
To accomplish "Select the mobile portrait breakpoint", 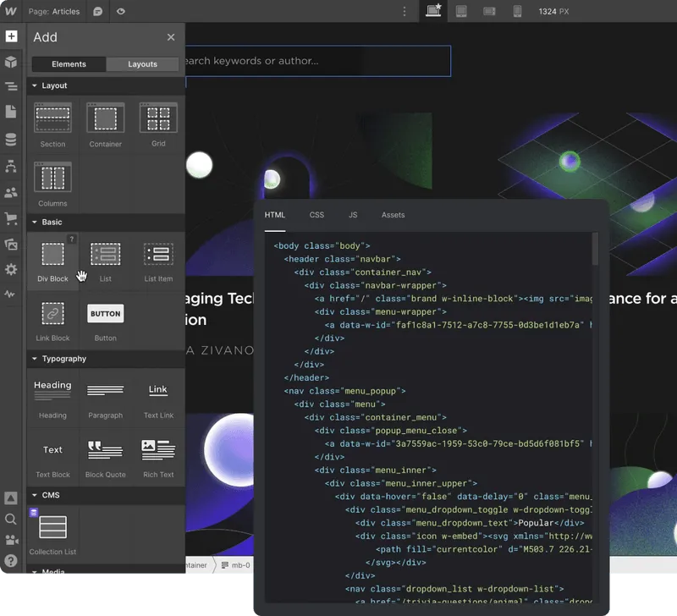I will [x=517, y=11].
